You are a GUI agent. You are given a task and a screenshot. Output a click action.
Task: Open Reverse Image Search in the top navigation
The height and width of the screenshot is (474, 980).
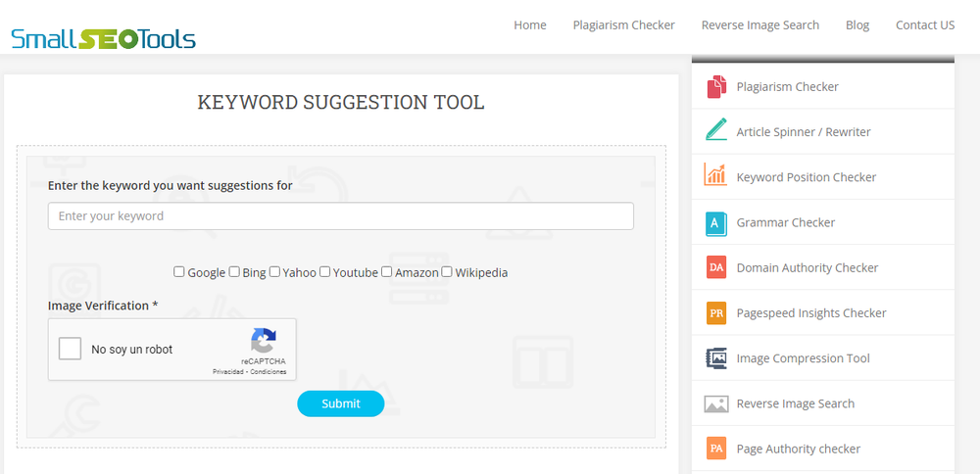pos(760,25)
